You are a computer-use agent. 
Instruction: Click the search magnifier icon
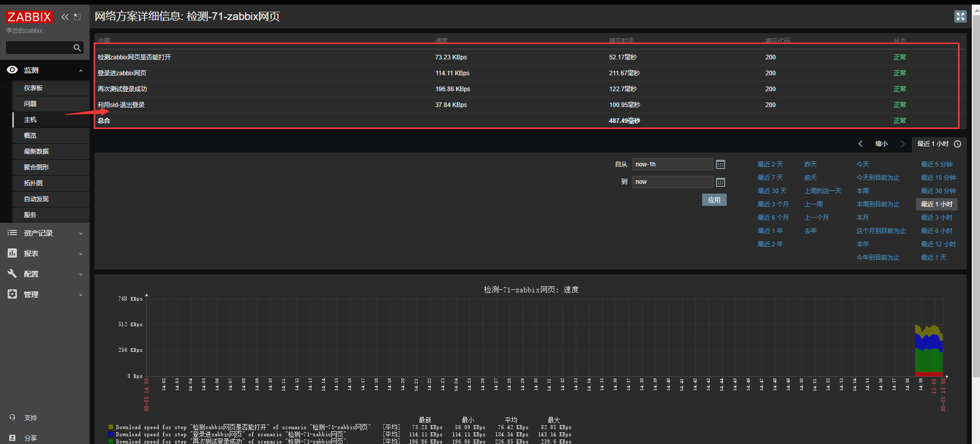77,48
